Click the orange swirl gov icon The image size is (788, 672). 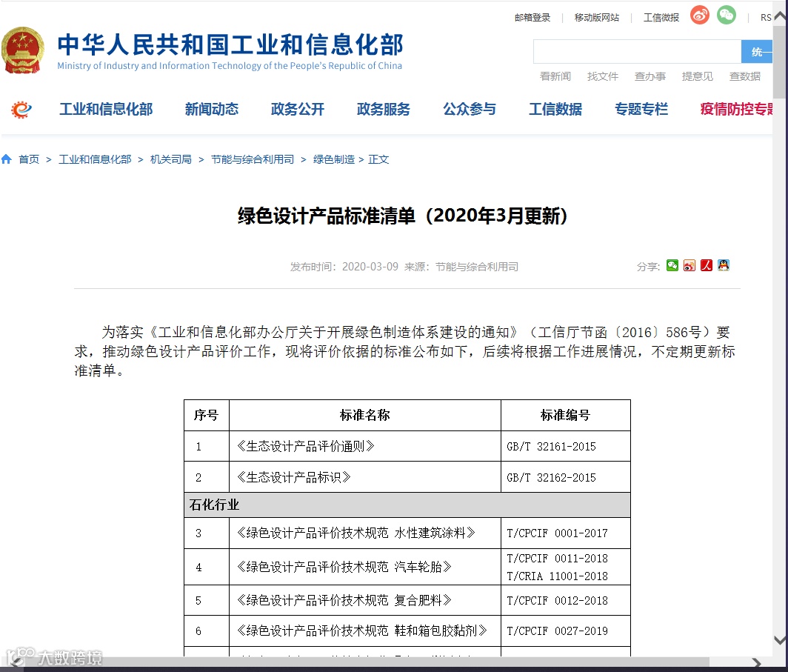tap(21, 110)
